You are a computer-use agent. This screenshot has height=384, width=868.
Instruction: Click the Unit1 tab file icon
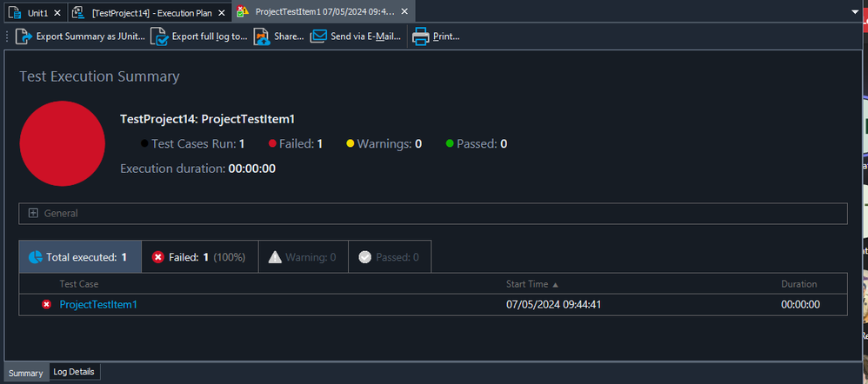pyautogui.click(x=15, y=11)
